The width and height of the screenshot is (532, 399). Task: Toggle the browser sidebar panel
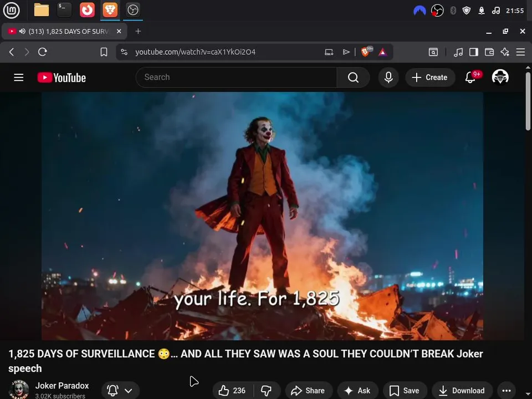click(474, 52)
